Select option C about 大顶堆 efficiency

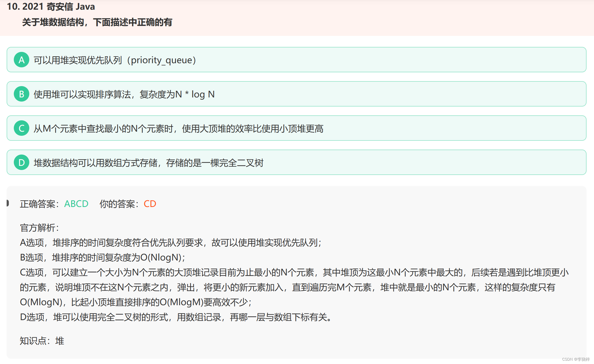[178, 128]
